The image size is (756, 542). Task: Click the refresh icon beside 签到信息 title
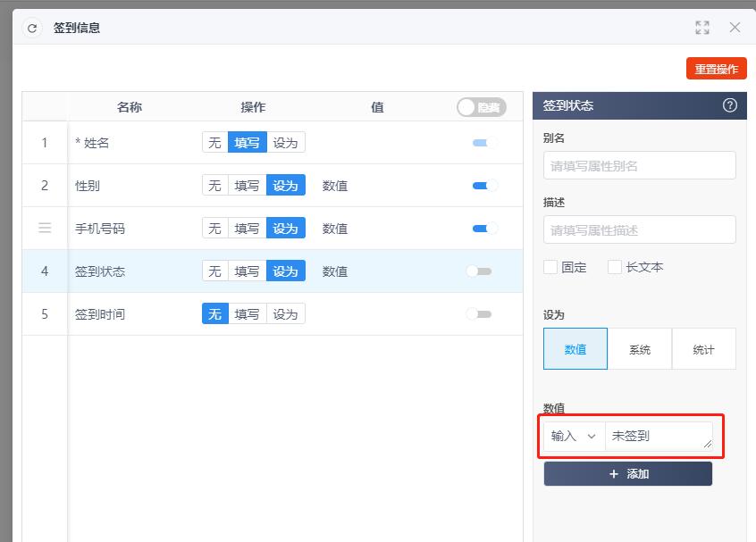pyautogui.click(x=33, y=28)
